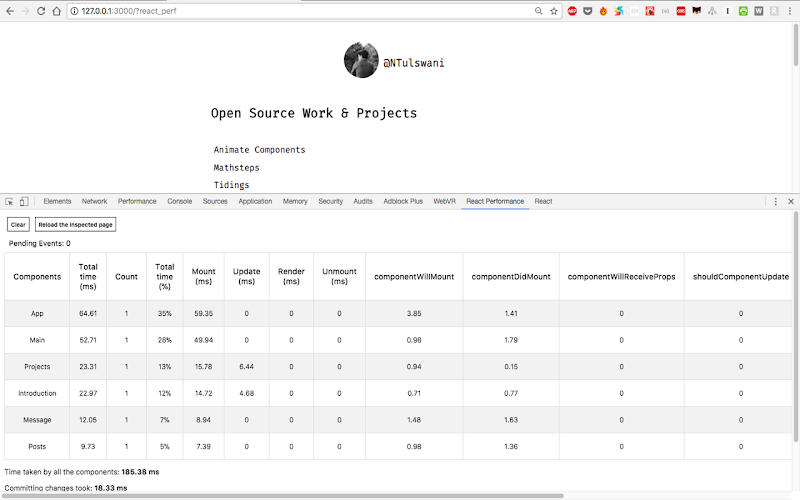Open the Console tab

click(180, 202)
